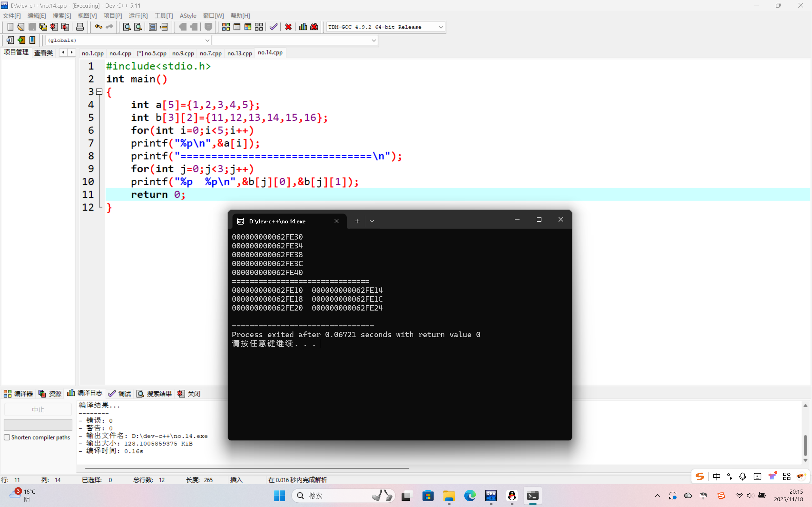Screen dimensions: 812x507
Task: Click the Save All toolbar icon
Action: click(x=43, y=27)
